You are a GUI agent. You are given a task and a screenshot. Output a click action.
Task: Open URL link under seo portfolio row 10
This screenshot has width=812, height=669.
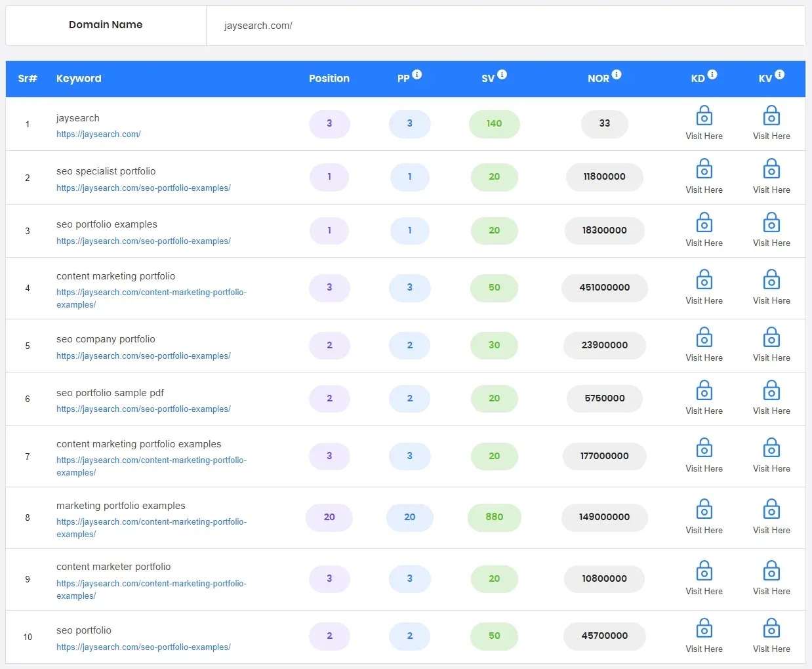click(x=144, y=647)
